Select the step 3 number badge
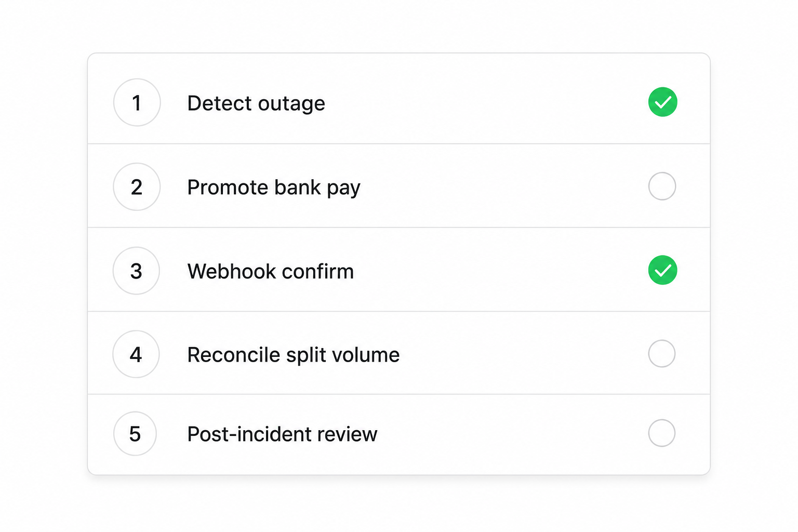 pos(136,271)
